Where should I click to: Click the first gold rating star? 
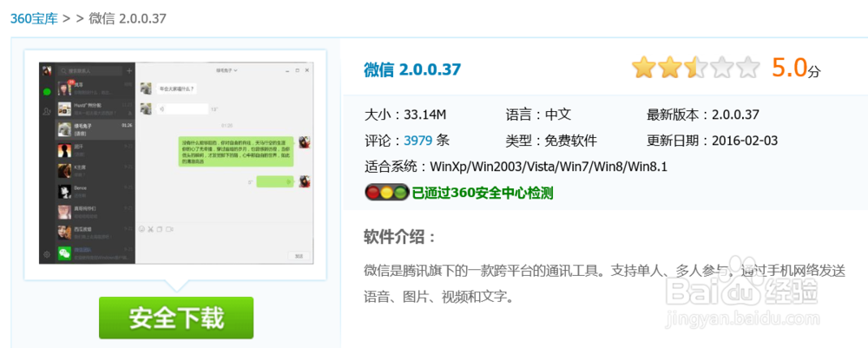point(643,68)
